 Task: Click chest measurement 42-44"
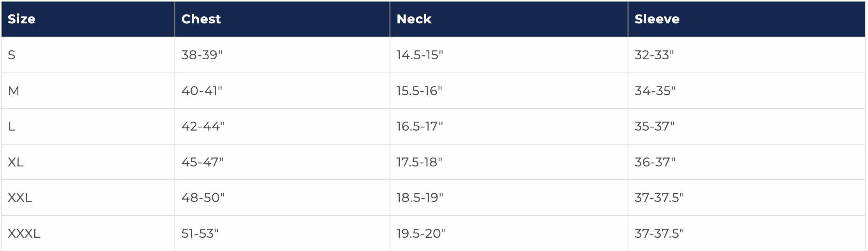click(203, 126)
